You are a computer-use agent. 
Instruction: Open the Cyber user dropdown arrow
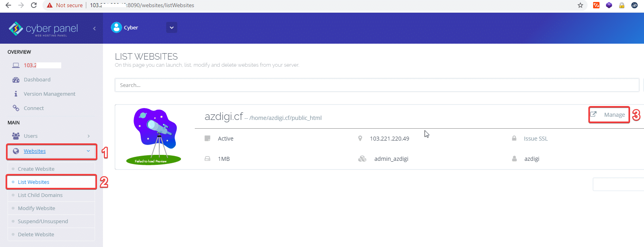[172, 28]
